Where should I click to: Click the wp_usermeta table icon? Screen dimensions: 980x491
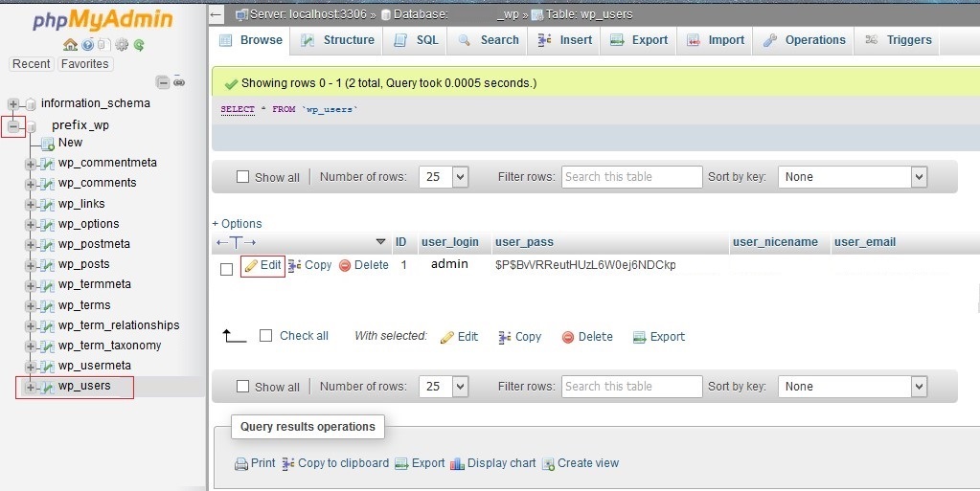click(x=47, y=366)
